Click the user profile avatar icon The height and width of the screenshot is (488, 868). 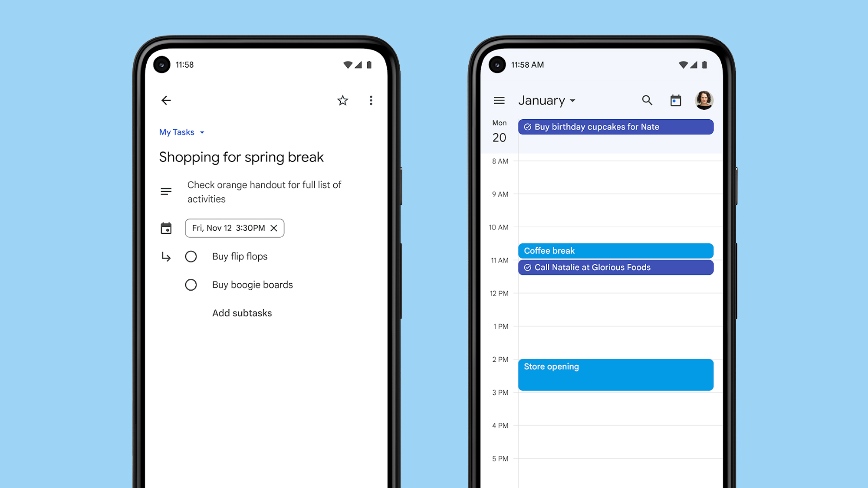[704, 99]
